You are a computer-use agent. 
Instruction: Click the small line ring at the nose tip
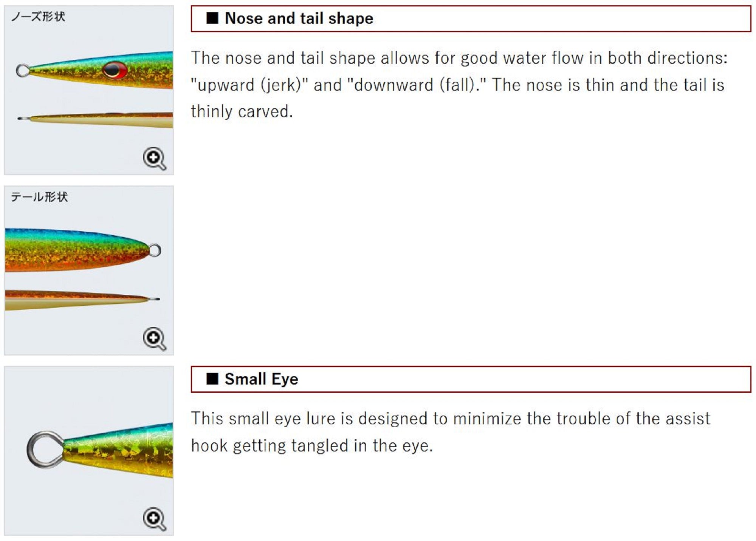tap(23, 70)
